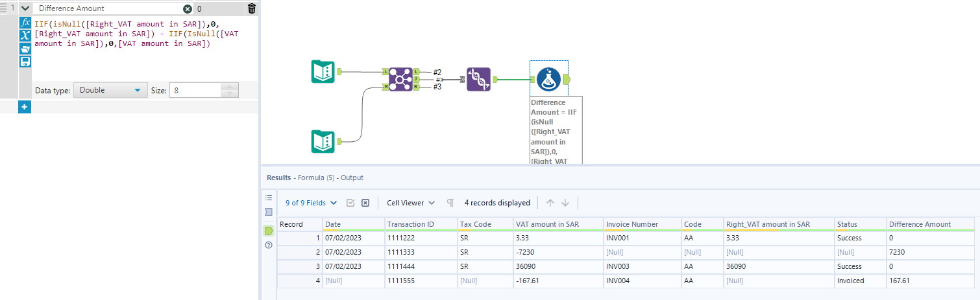The height and width of the screenshot is (300, 980).
Task: Clear the Difference Amount column name field
Action: 188,9
